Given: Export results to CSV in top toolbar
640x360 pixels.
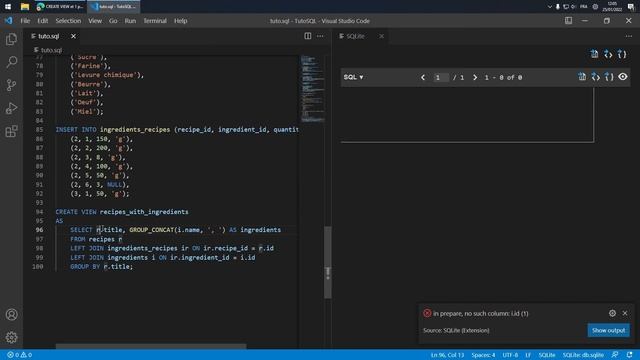Looking at the screenshot, I should [594, 54].
